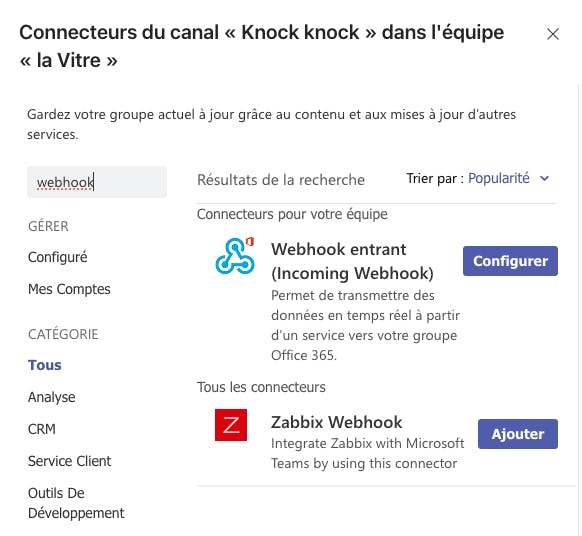
Task: Select the CRM category
Action: click(x=42, y=429)
